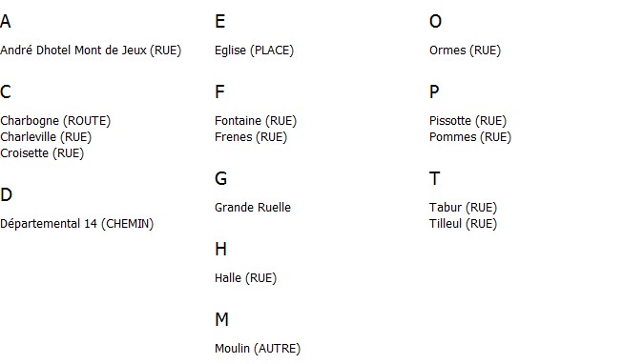644x364 pixels.
Task: Select Tilleul (RUE) street
Action: pos(464,224)
